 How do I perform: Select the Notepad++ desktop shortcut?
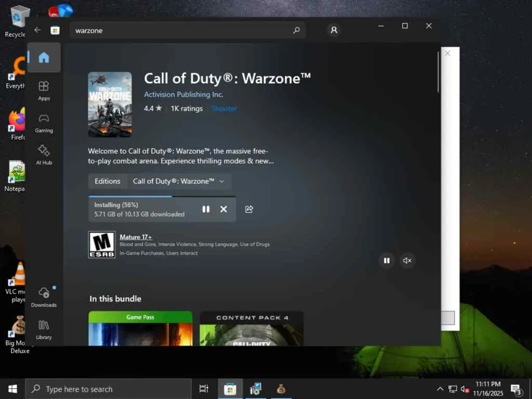click(15, 176)
